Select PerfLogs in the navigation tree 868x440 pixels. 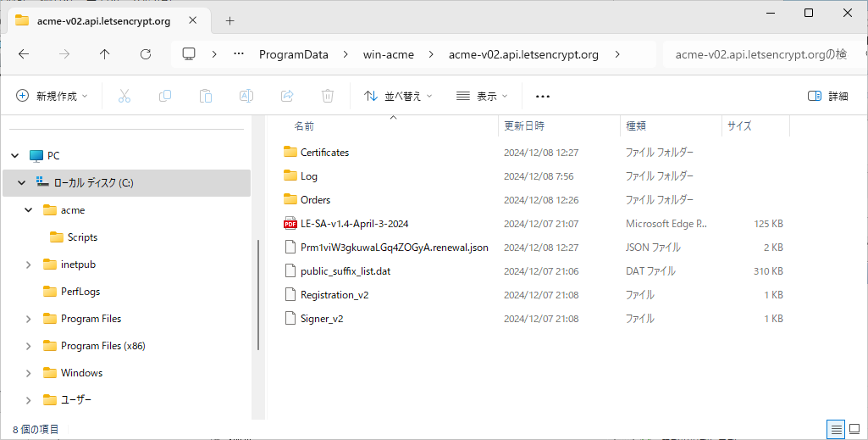(80, 292)
